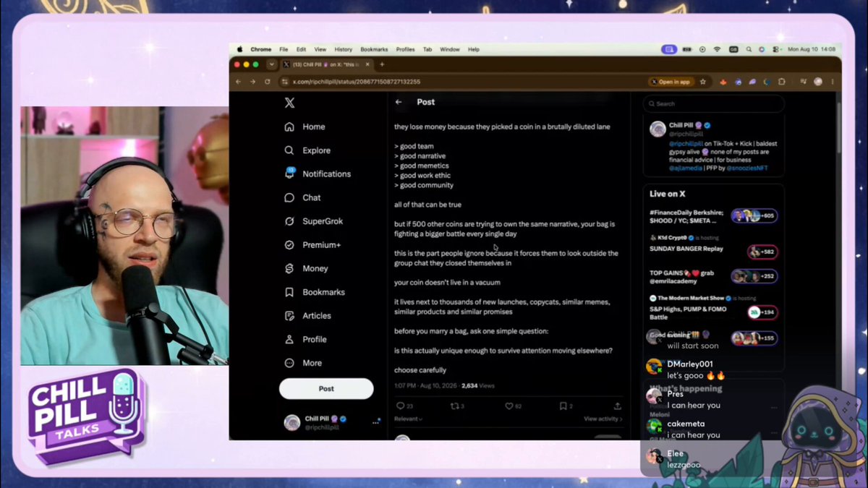This screenshot has width=868, height=488.
Task: Open the @snooziesNFT link in bio
Action: click(x=746, y=168)
